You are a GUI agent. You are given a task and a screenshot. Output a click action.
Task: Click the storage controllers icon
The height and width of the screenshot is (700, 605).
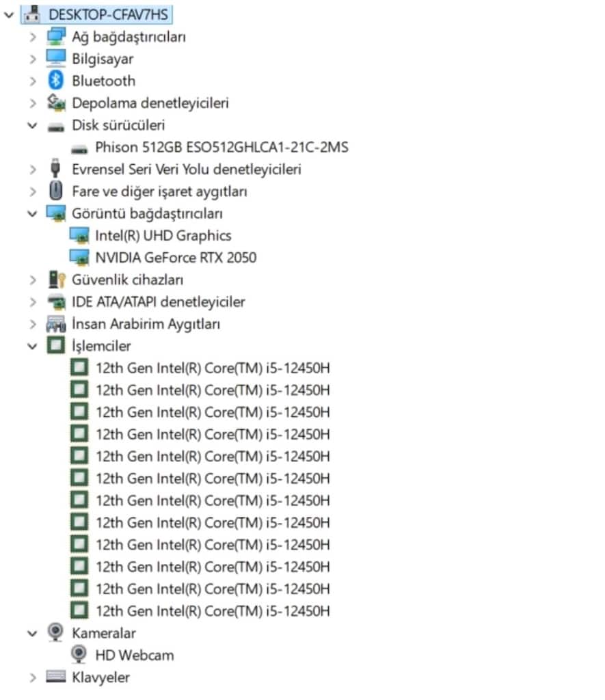[56, 103]
